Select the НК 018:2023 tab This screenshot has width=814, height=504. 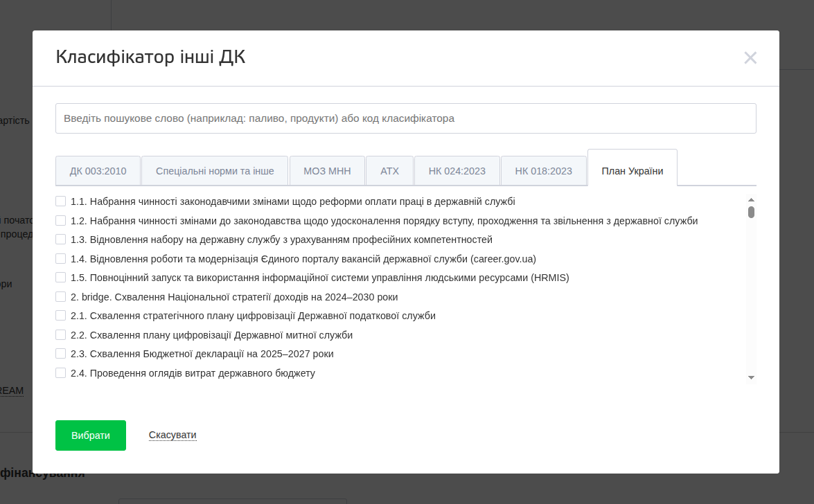coord(543,171)
